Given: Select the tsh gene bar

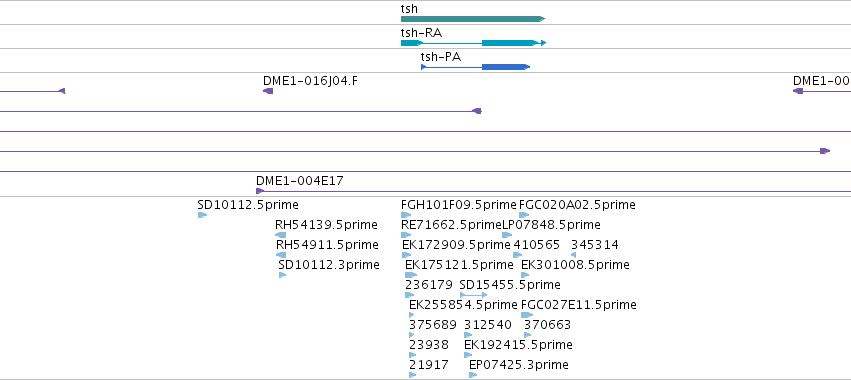Looking at the screenshot, I should tap(473, 19).
